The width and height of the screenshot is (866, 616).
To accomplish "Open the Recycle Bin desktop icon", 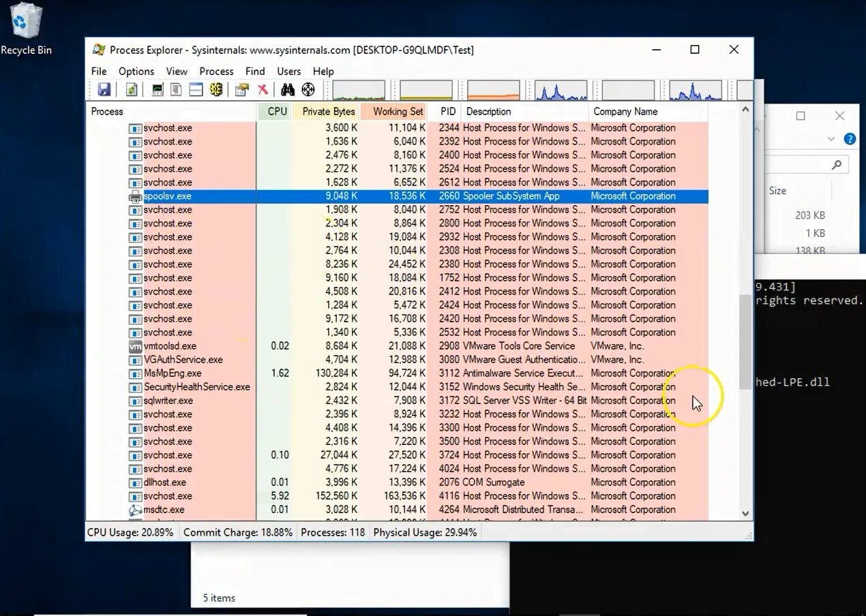I will [27, 29].
